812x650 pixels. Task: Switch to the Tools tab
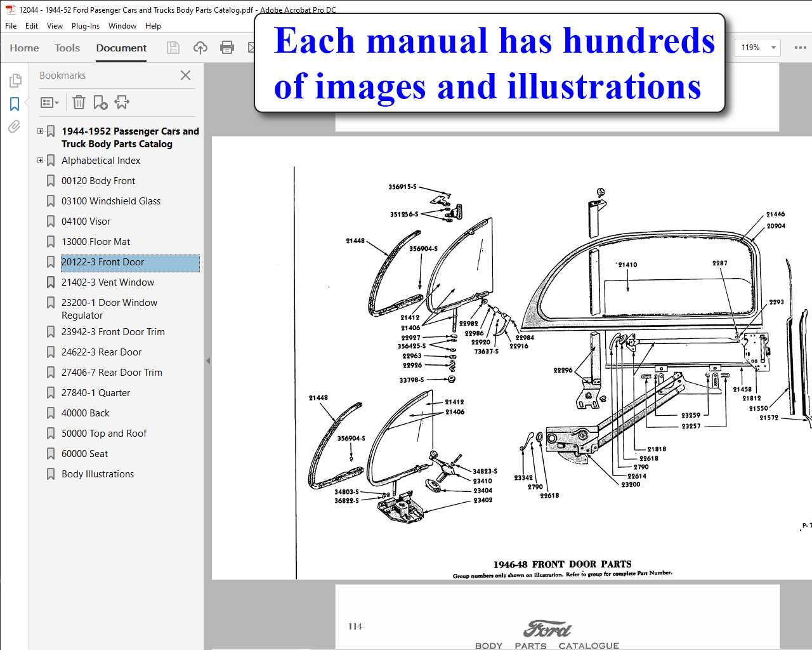(67, 48)
